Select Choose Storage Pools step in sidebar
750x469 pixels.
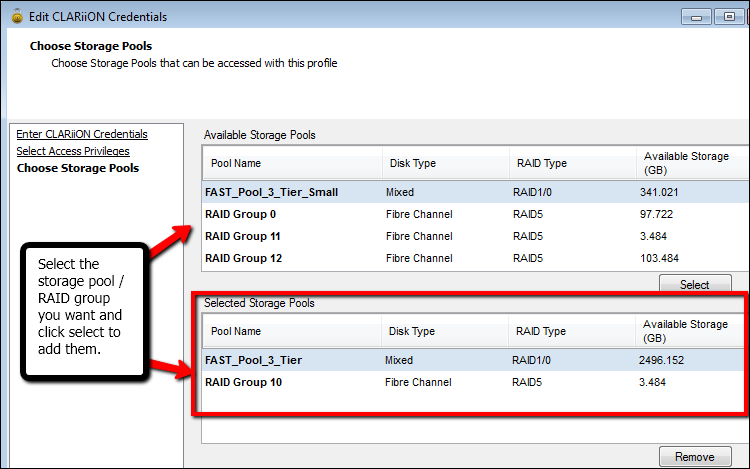click(x=78, y=168)
